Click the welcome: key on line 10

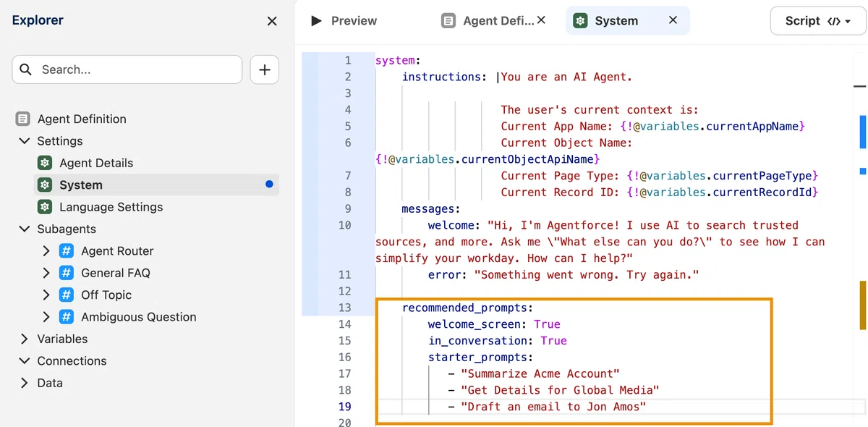[x=454, y=225]
